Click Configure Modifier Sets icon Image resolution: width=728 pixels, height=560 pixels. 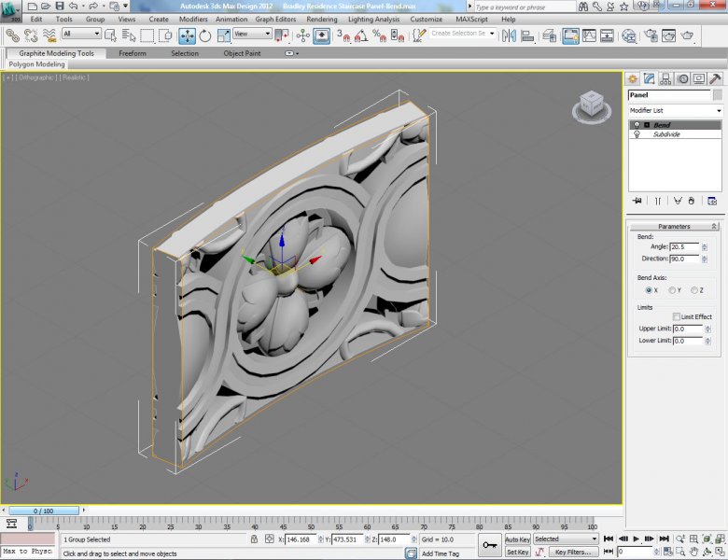tap(712, 201)
